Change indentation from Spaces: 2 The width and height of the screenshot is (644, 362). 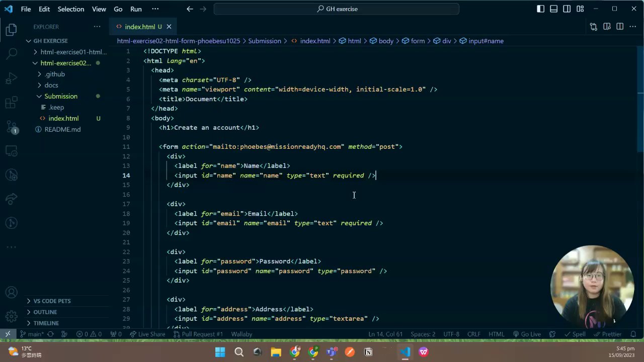423,334
